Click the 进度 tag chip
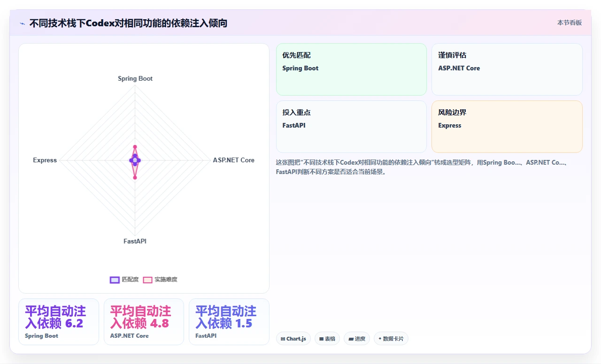601x364 pixels. pos(357,339)
